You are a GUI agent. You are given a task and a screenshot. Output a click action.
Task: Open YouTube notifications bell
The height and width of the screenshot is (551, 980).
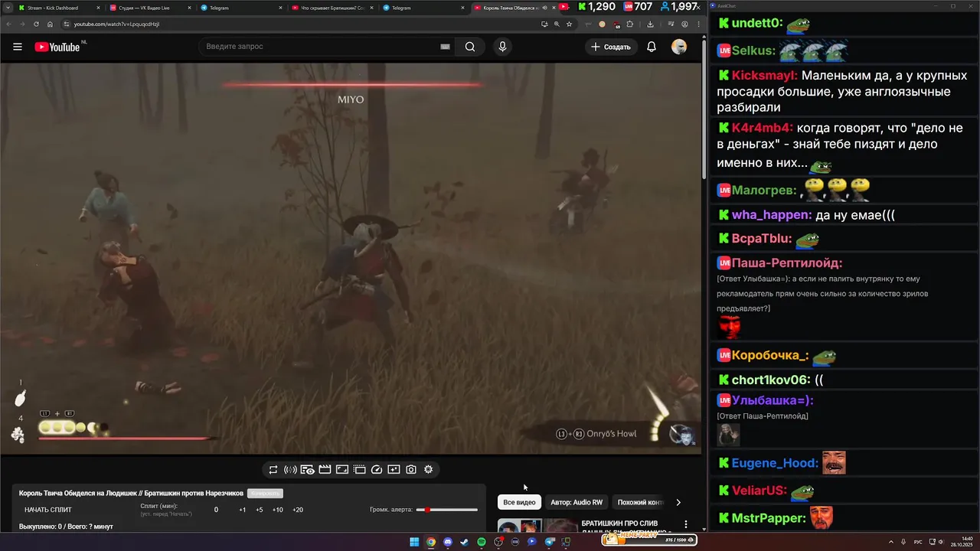click(652, 47)
